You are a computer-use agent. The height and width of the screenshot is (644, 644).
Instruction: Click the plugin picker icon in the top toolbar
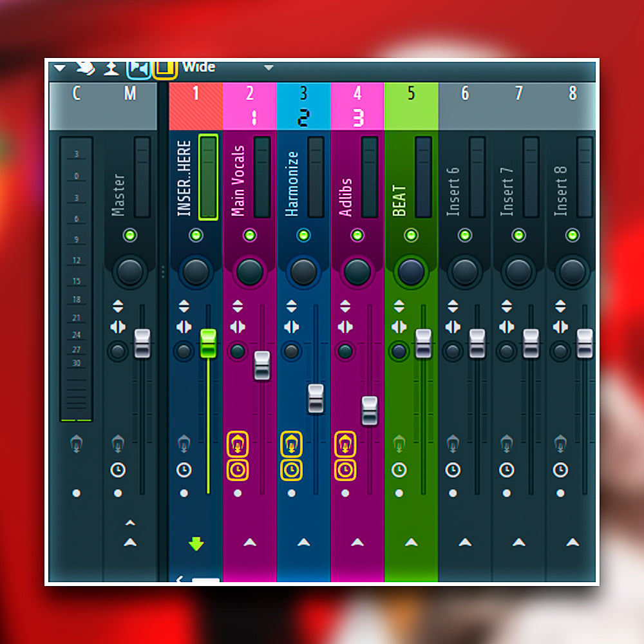(110, 67)
